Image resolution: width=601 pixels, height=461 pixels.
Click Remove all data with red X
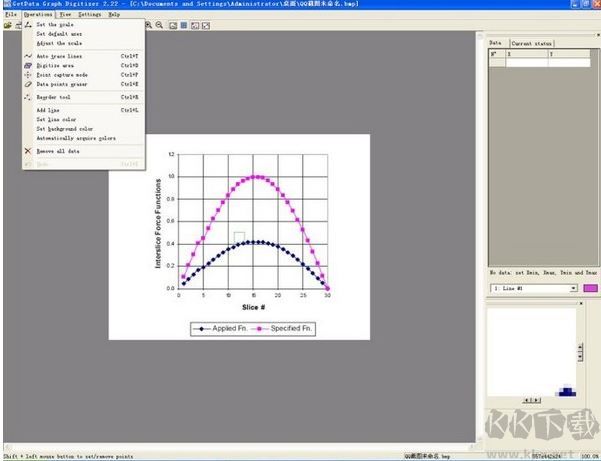[x=60, y=151]
